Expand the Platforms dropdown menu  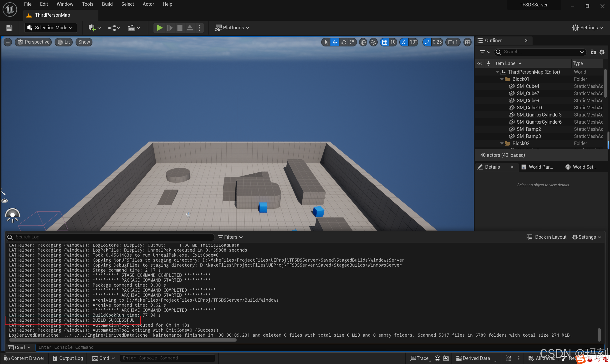[232, 28]
